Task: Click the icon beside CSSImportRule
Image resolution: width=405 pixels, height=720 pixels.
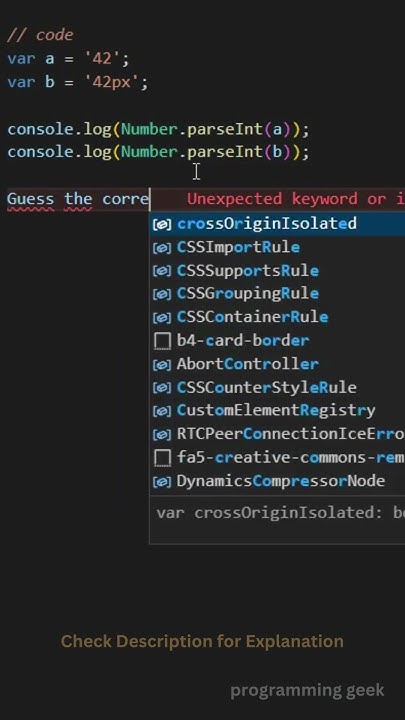Action: point(162,248)
